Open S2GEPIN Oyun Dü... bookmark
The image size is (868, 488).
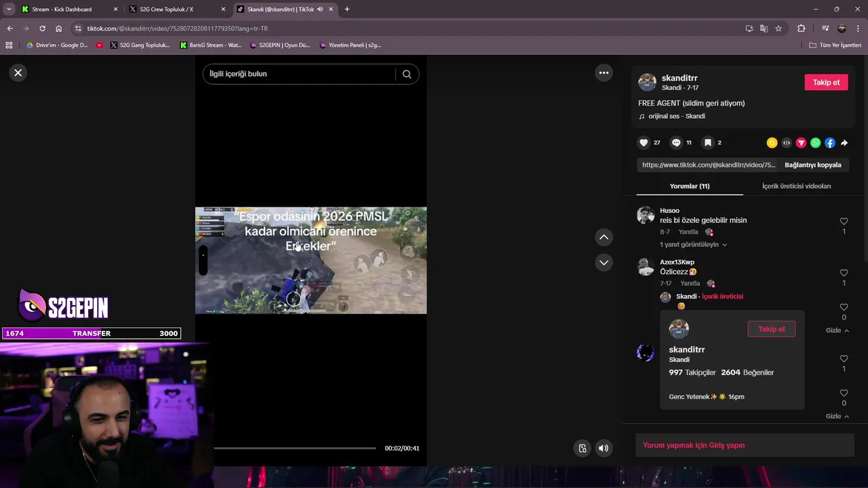(280, 45)
